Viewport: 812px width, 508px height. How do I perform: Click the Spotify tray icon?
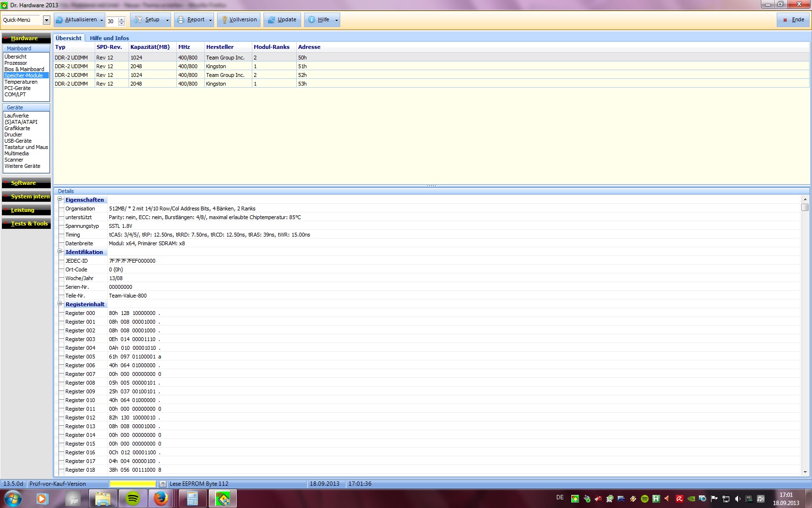tap(645, 499)
